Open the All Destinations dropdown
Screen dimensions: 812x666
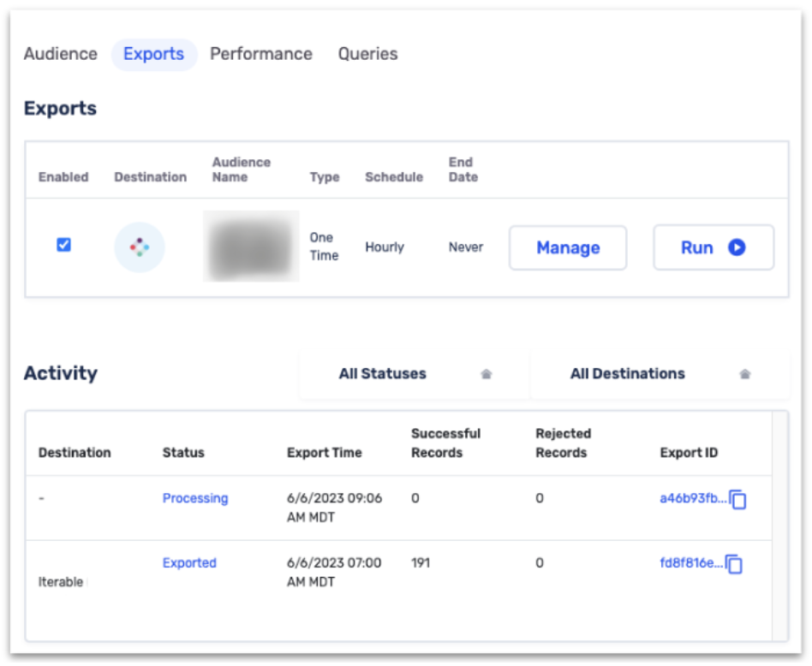(660, 373)
